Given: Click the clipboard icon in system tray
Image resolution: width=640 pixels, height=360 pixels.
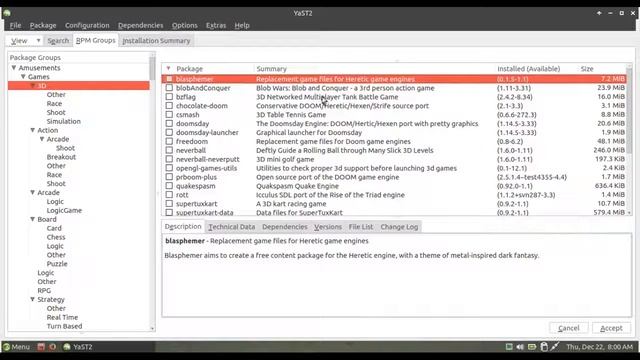Looking at the screenshot, I should pyautogui.click(x=544, y=347).
